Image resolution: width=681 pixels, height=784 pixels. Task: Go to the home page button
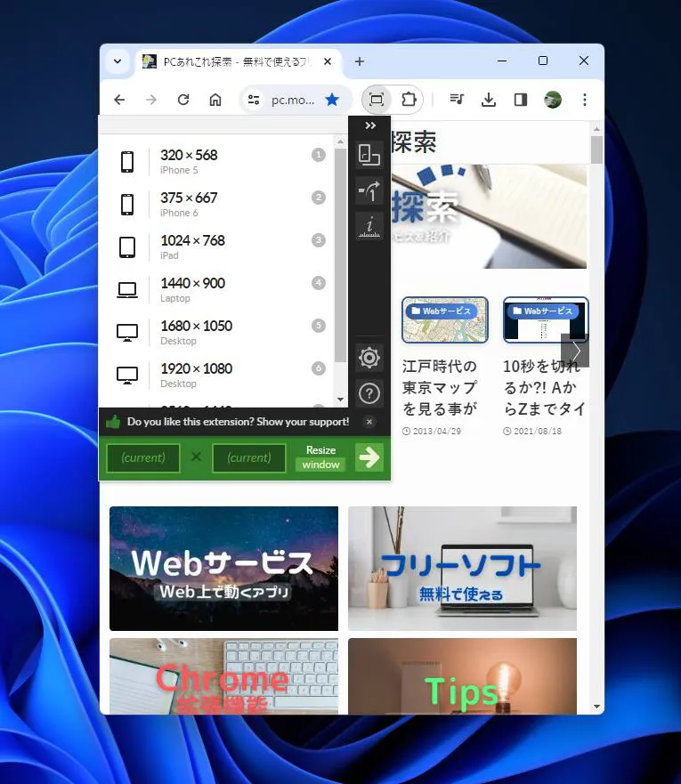[x=215, y=100]
